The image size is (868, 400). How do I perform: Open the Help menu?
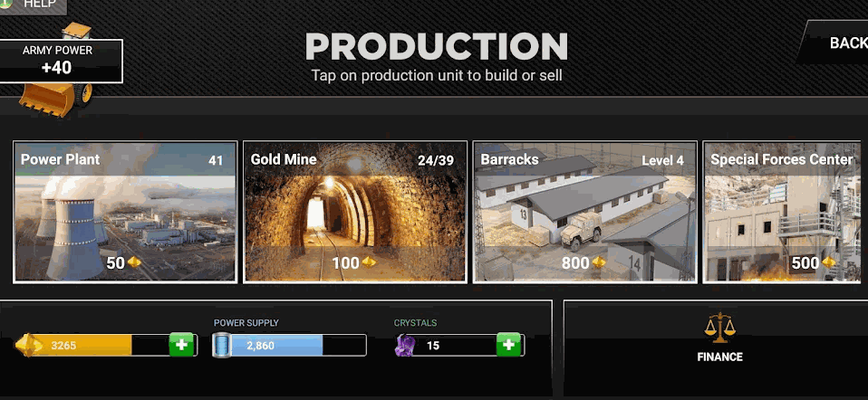pyautogui.click(x=34, y=5)
